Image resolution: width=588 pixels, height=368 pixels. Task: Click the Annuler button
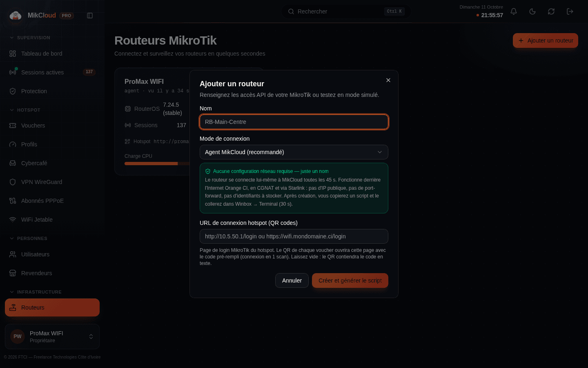pos(292,280)
